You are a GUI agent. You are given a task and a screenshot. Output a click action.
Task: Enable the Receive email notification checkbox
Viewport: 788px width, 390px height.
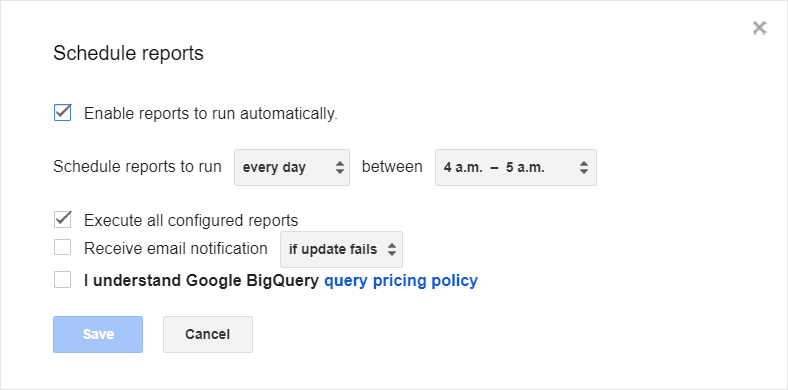click(62, 247)
